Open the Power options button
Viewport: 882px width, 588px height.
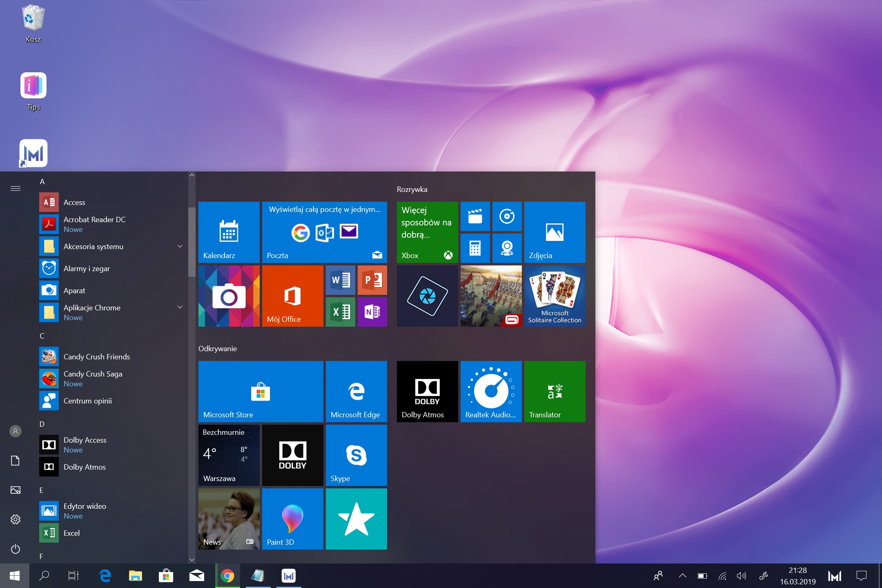point(16,549)
